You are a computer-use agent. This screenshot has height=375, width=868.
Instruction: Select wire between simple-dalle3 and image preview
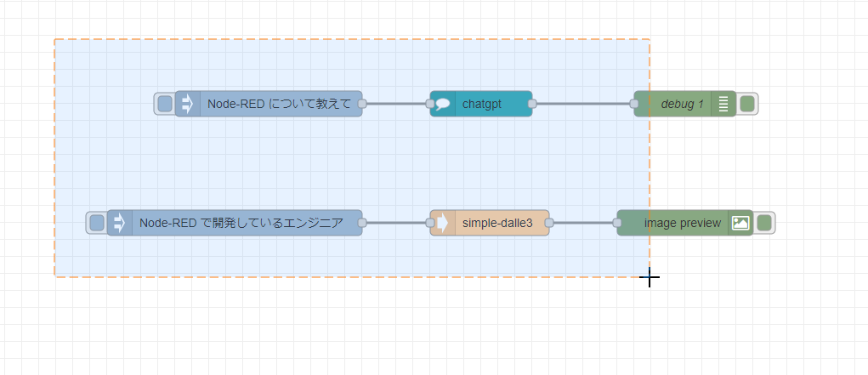583,223
